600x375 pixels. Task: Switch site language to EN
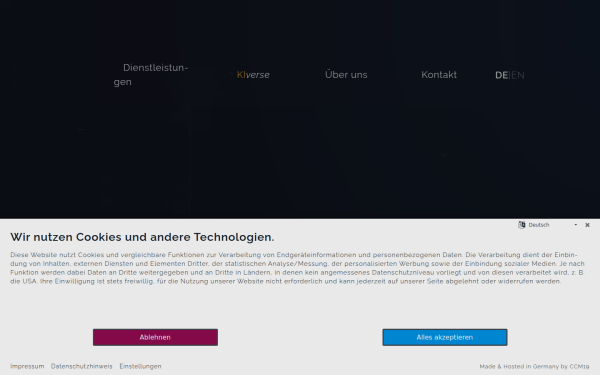click(518, 75)
